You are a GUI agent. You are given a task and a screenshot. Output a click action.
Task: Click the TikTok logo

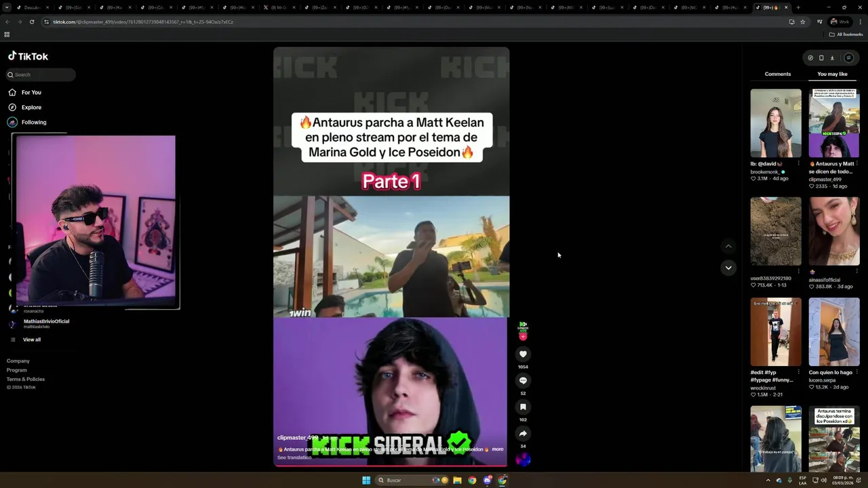[28, 56]
